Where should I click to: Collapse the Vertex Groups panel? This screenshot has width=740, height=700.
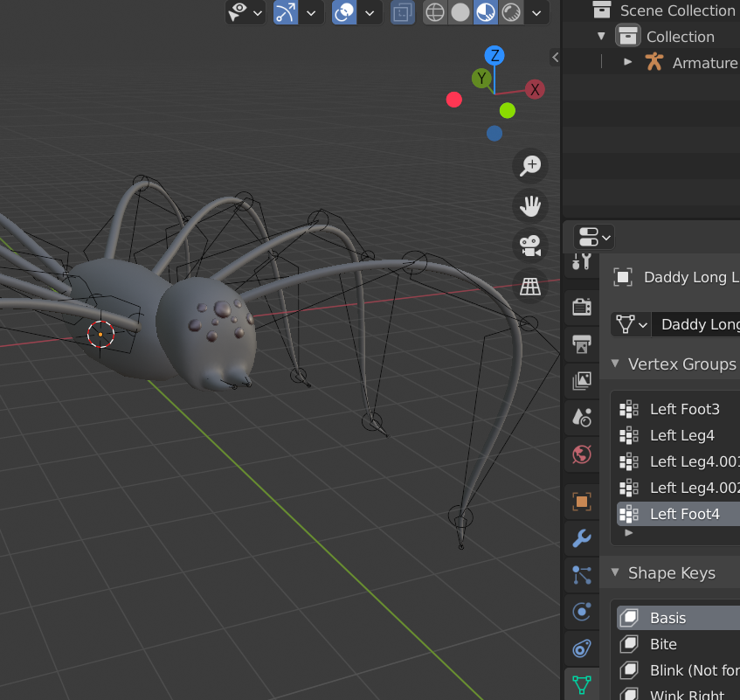click(615, 364)
